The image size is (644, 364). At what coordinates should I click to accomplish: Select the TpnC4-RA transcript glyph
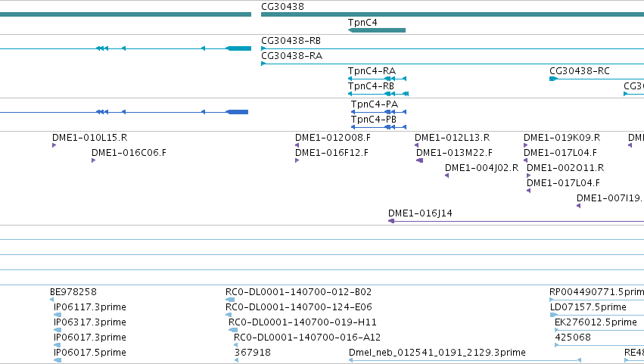[377, 79]
